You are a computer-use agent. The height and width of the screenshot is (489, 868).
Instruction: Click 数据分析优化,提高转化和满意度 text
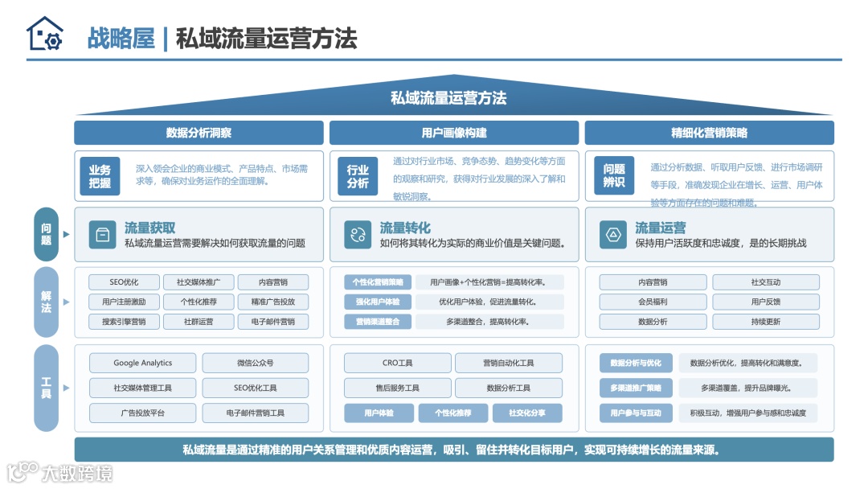(x=746, y=363)
